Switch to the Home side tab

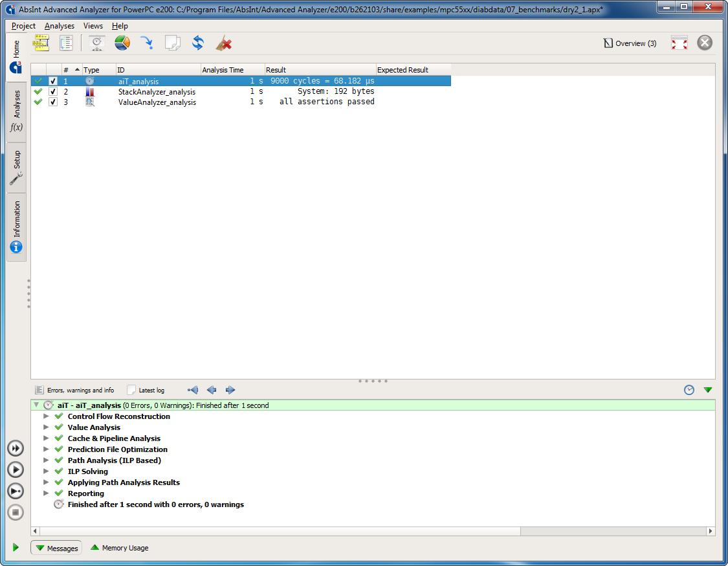(16, 56)
